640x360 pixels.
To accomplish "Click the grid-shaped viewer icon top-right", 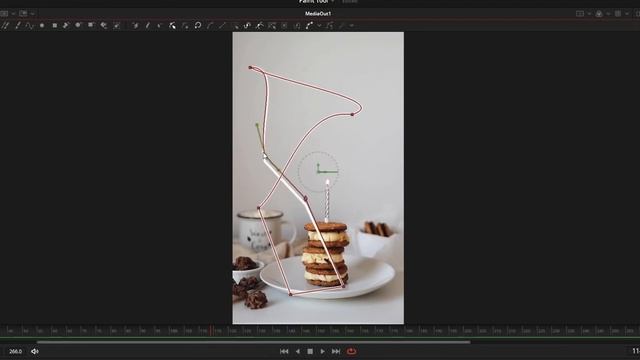I will coord(618,13).
